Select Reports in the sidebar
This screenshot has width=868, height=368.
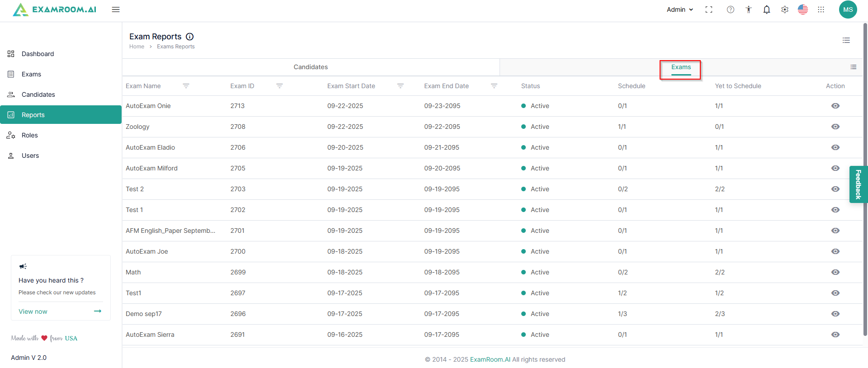coord(61,115)
